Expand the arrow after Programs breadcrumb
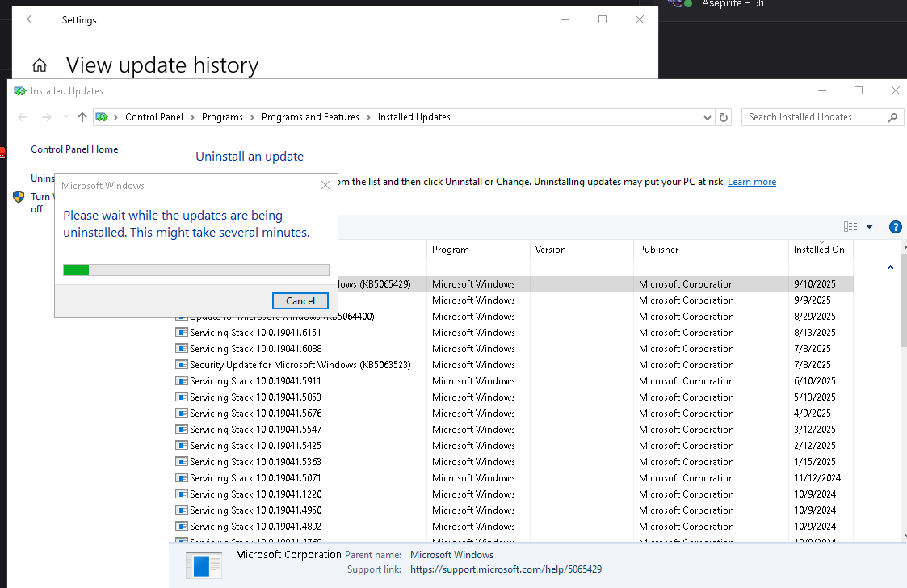 252,117
